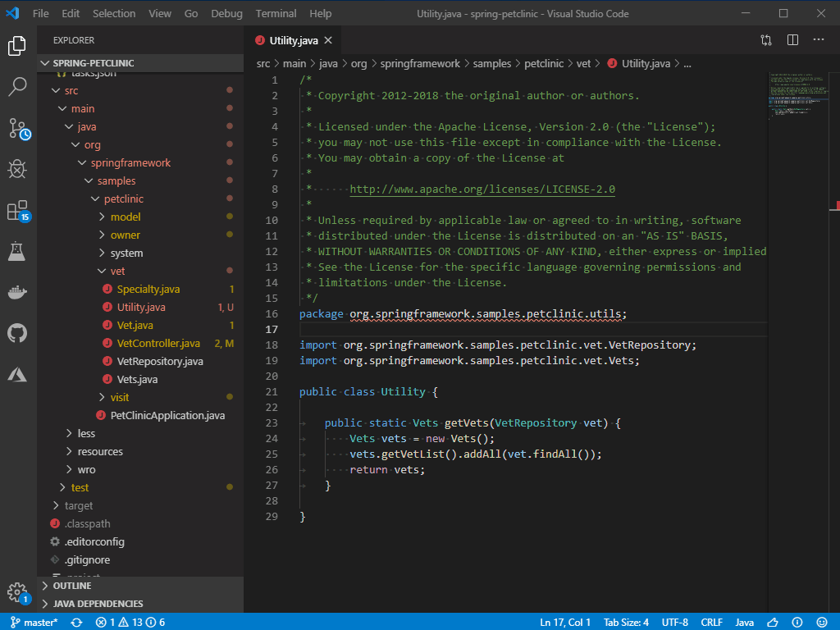Open the Docker extension view
This screenshot has width=840, height=630.
point(18,290)
